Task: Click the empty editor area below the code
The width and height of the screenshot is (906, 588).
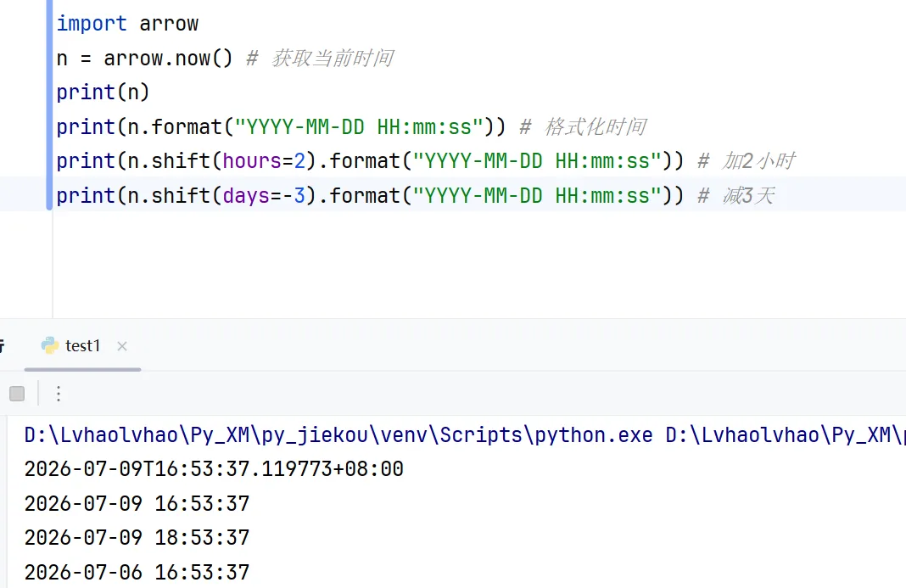Action: (479, 265)
